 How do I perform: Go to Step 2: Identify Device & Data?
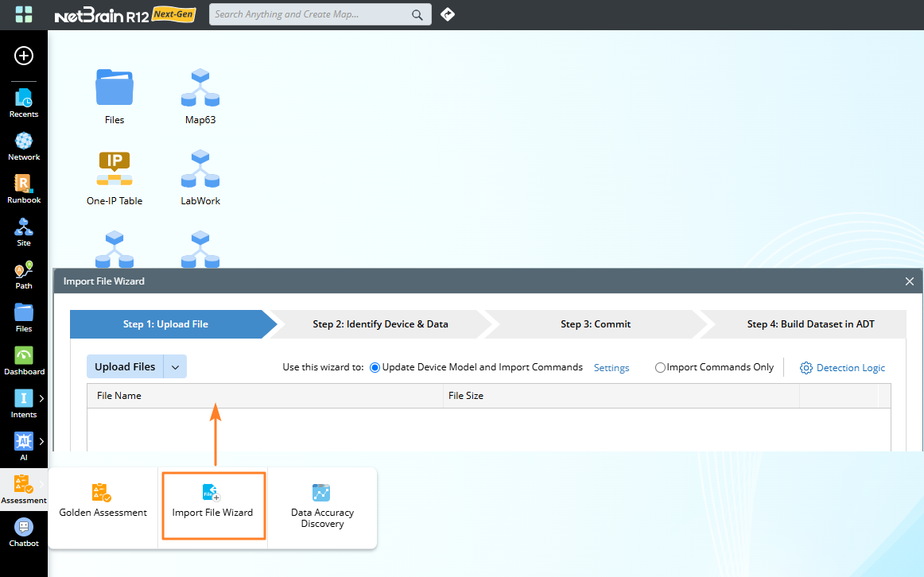380,324
